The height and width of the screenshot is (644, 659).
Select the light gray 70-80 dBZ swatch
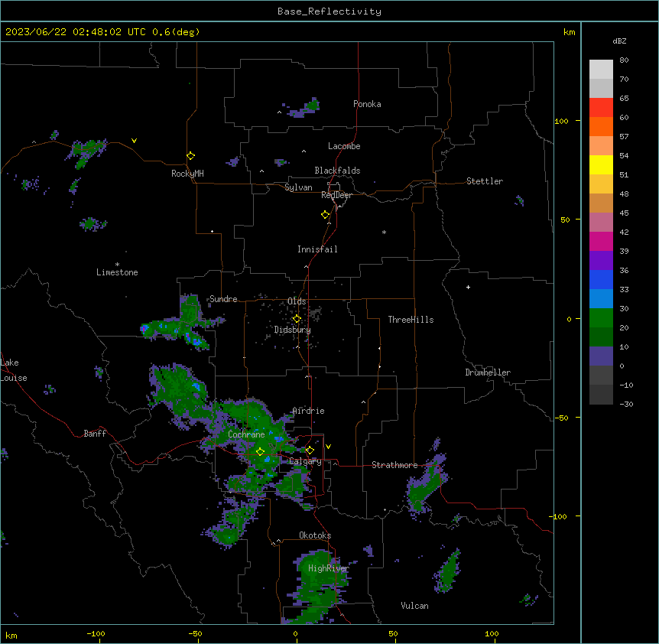pos(601,70)
